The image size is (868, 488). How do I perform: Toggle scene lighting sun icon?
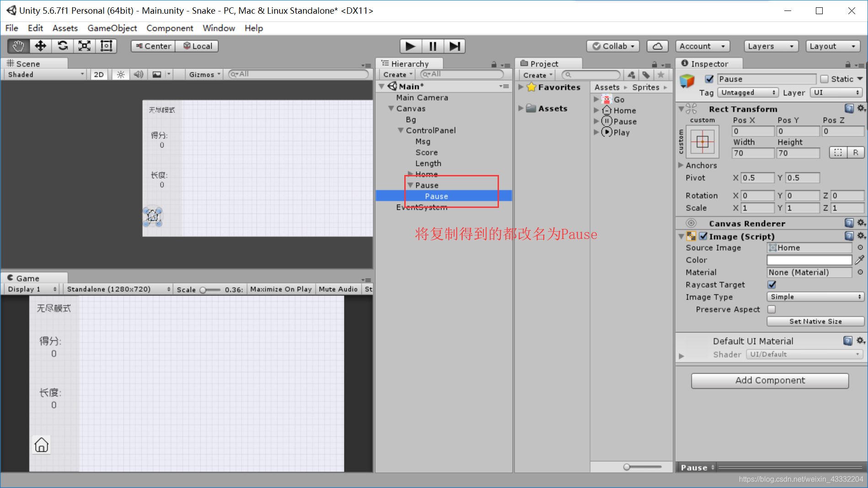tap(120, 74)
